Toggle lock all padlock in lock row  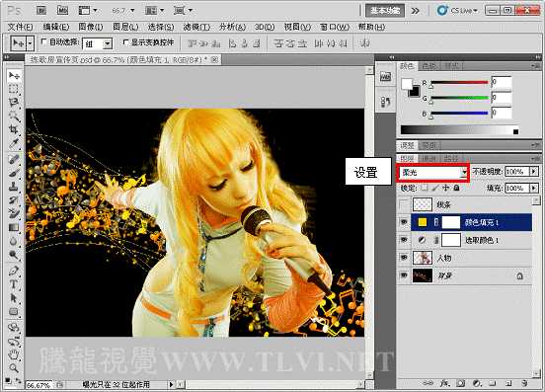457,188
